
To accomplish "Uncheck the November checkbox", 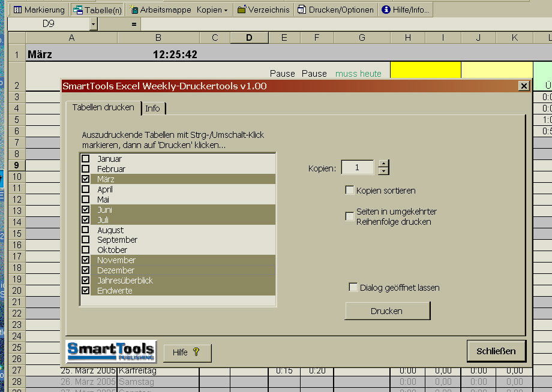I will click(86, 260).
